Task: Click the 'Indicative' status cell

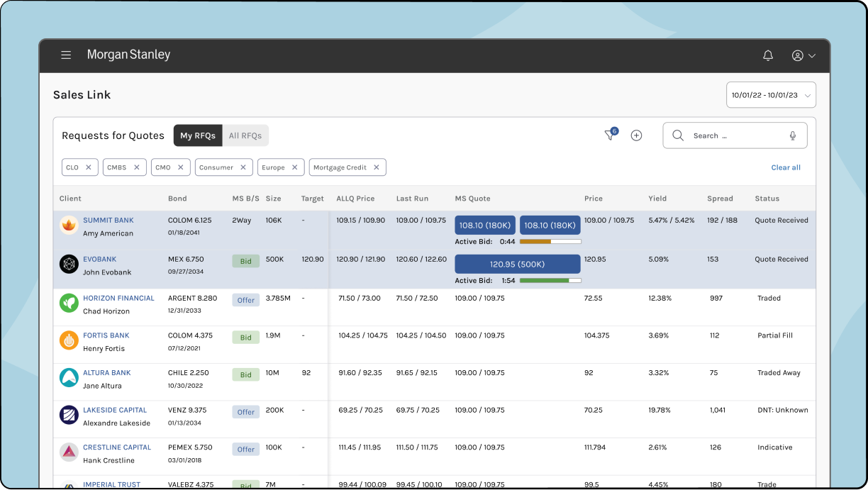Action: click(774, 447)
